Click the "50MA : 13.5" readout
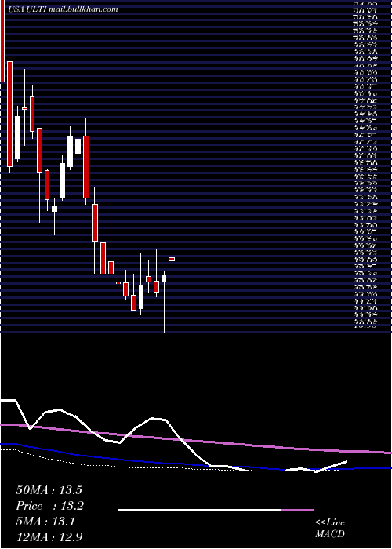 point(49,490)
